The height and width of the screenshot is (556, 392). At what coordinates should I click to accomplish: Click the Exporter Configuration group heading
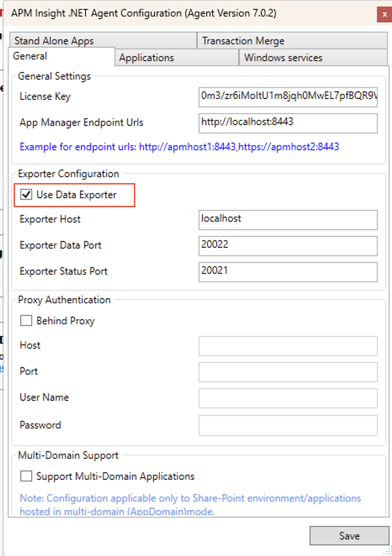click(x=69, y=174)
